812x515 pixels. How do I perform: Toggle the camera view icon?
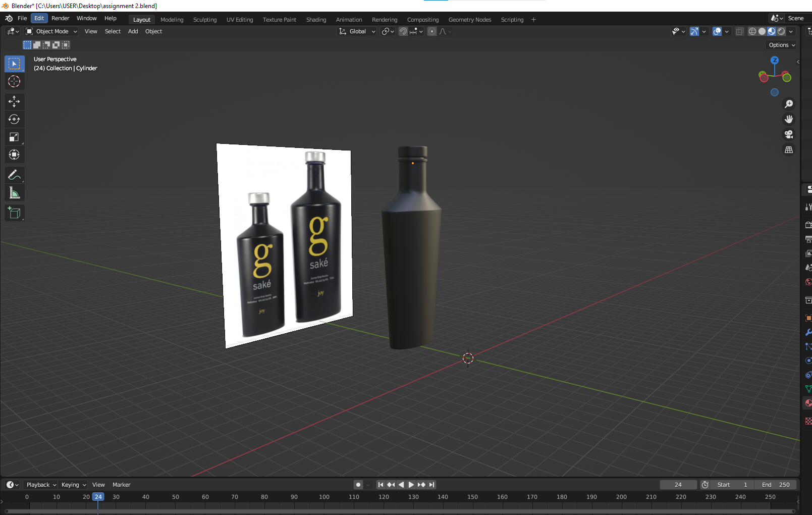[789, 134]
